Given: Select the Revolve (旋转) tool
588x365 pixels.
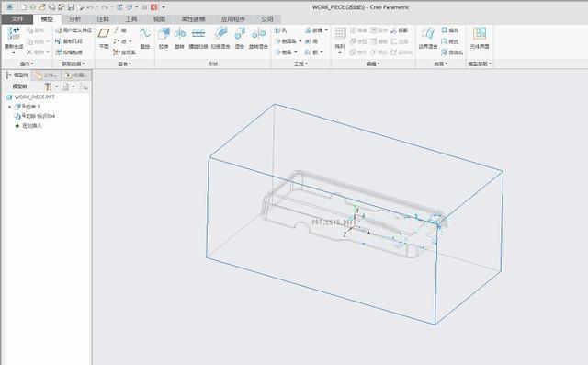Looking at the screenshot, I should [180, 38].
